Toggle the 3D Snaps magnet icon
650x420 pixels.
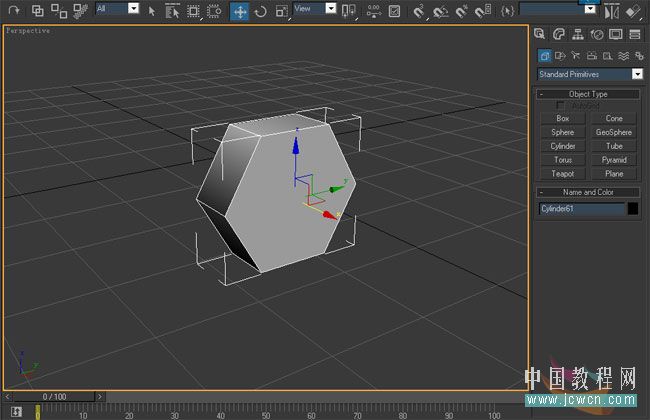(x=419, y=11)
